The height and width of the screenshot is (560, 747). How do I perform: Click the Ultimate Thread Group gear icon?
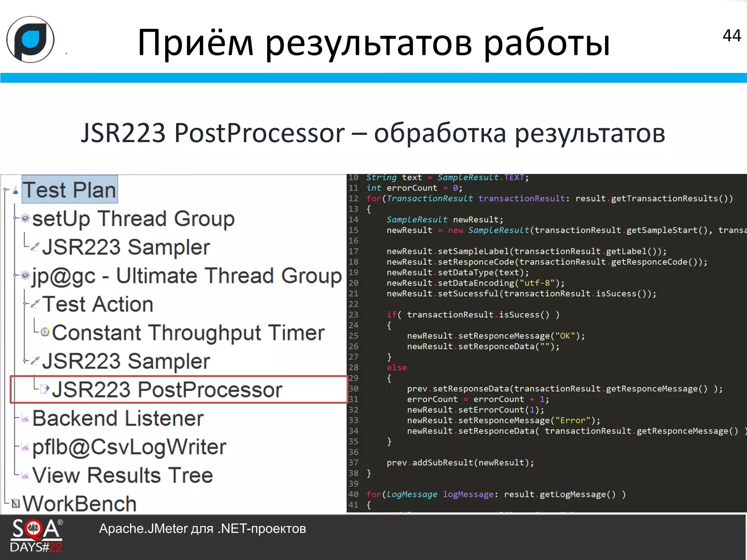point(25,275)
